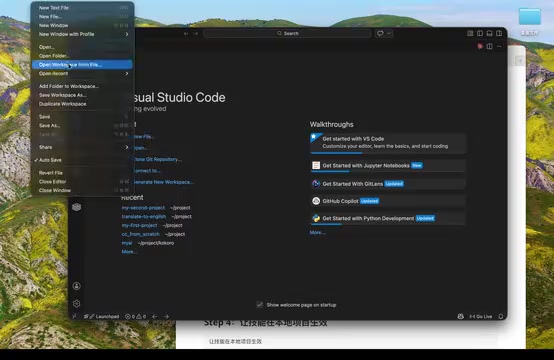Open the blue folder on the desktop

[x=530, y=17]
